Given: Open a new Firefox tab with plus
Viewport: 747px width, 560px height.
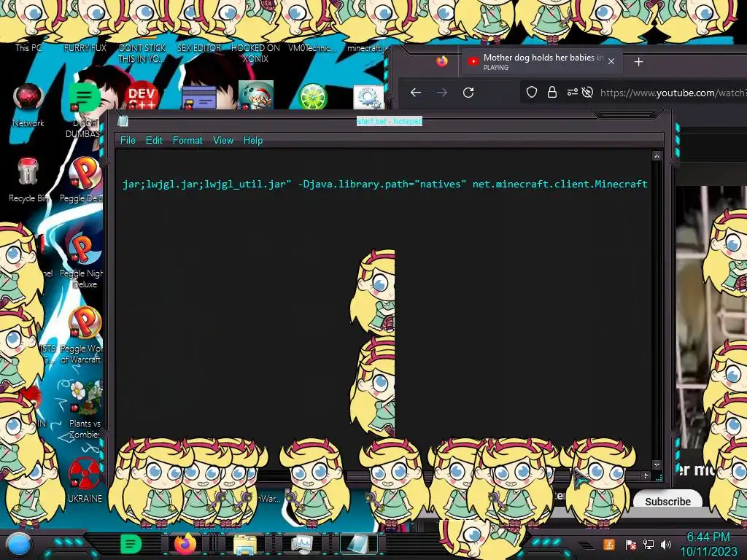Looking at the screenshot, I should [639, 61].
